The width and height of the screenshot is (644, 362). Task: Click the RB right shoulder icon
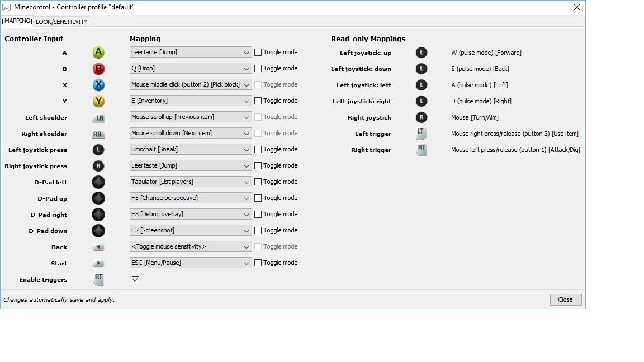click(98, 134)
